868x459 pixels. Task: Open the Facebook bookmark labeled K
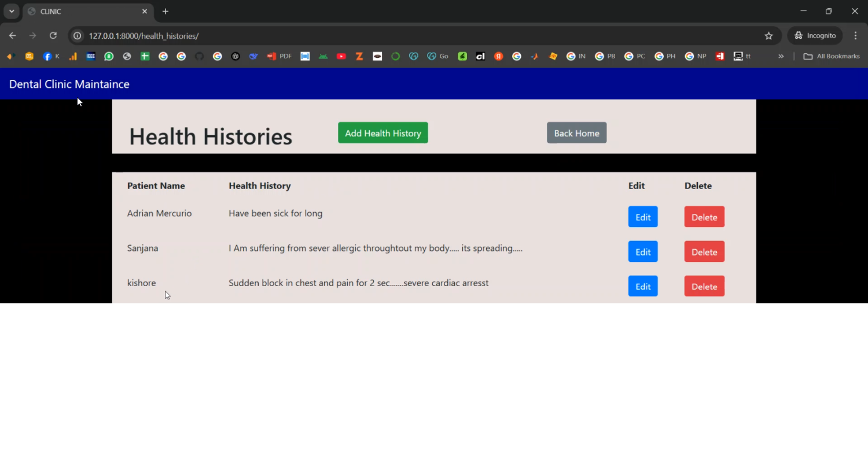51,57
